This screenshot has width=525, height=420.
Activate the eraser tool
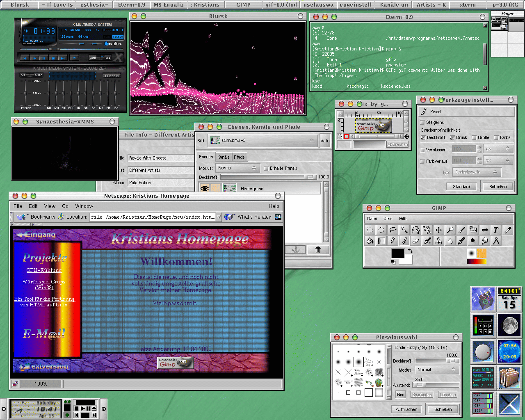[416, 241]
